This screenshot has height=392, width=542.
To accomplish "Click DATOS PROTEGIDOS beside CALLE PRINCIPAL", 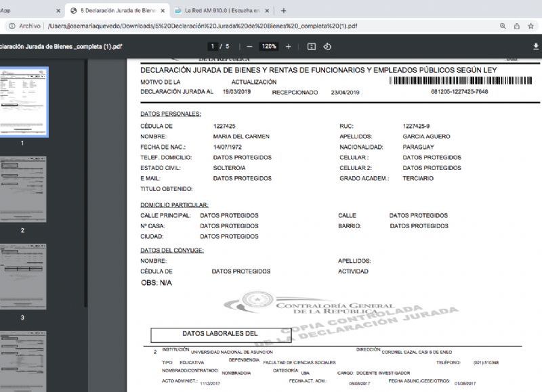I will [x=229, y=215].
